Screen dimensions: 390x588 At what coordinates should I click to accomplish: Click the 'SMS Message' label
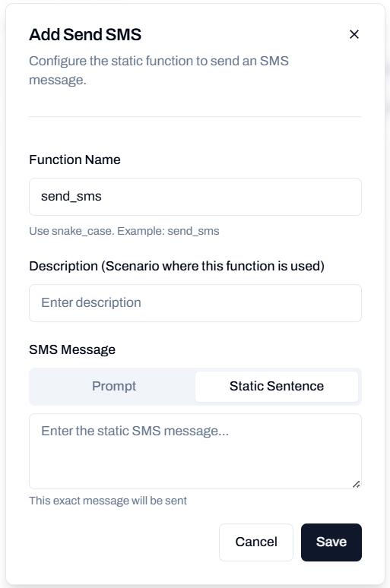[x=72, y=349]
